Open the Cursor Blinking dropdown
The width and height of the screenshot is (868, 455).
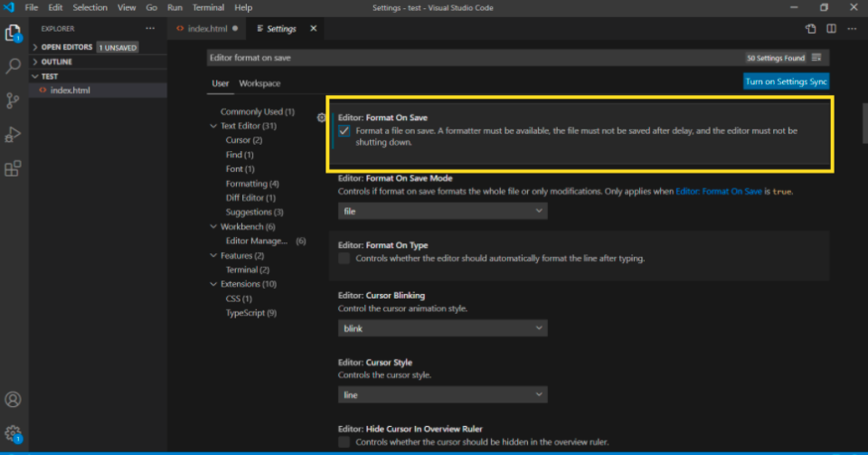pyautogui.click(x=442, y=328)
